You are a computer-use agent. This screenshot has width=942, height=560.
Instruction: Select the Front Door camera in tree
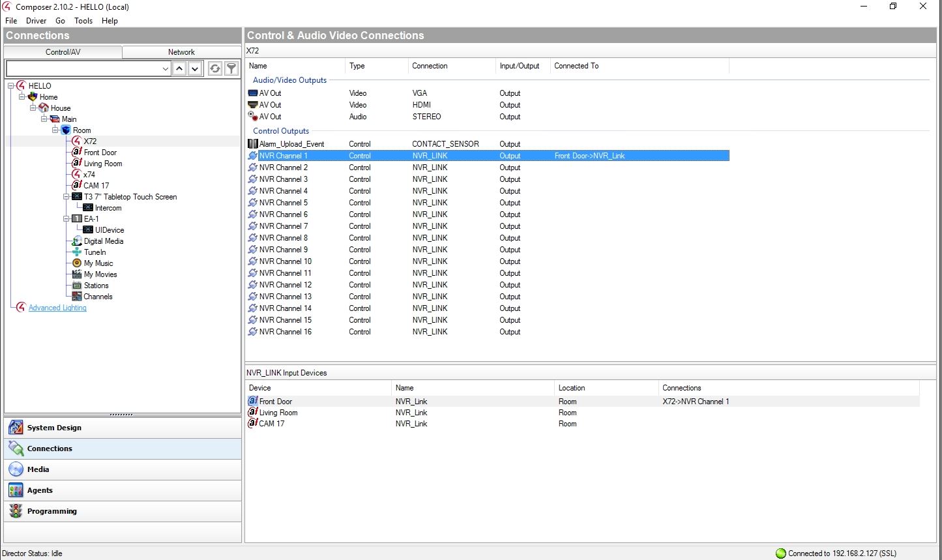pos(100,153)
